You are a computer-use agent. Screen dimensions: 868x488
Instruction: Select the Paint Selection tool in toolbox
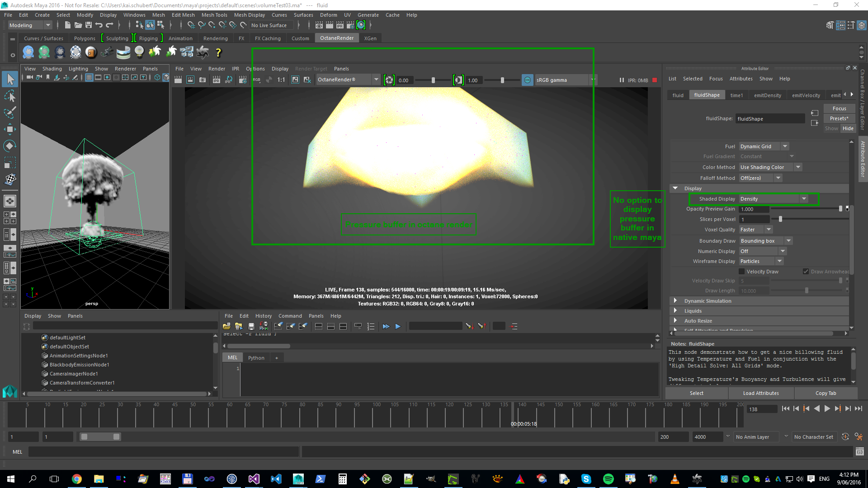[x=10, y=113]
